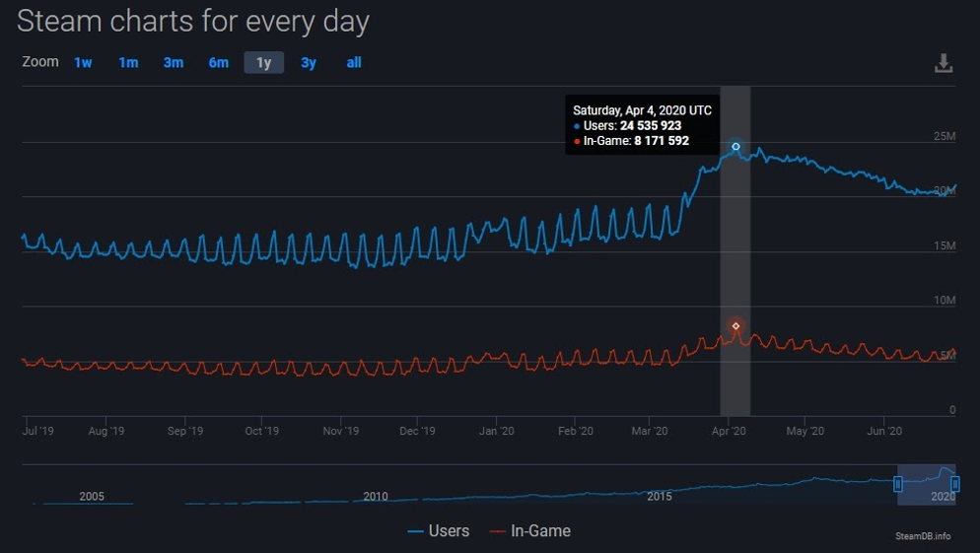Viewport: 980px width, 553px height.
Task: Switch zoom range to 6m
Action: (x=219, y=62)
